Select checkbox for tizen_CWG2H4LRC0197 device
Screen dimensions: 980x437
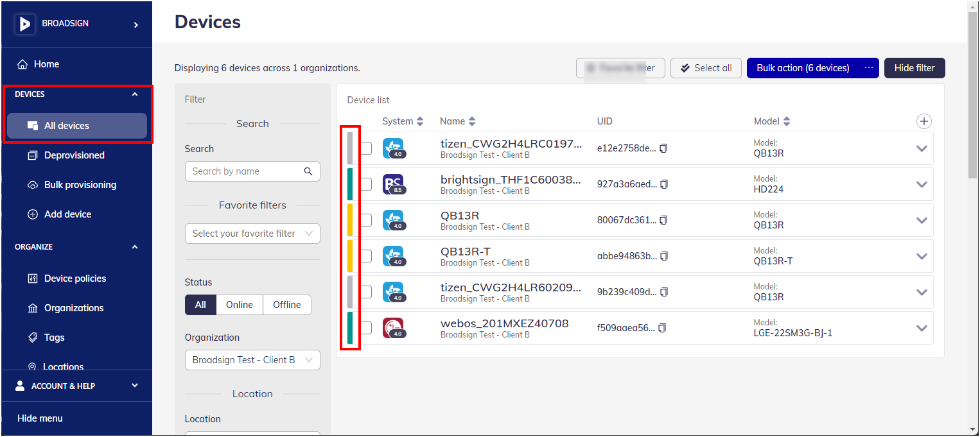(365, 148)
